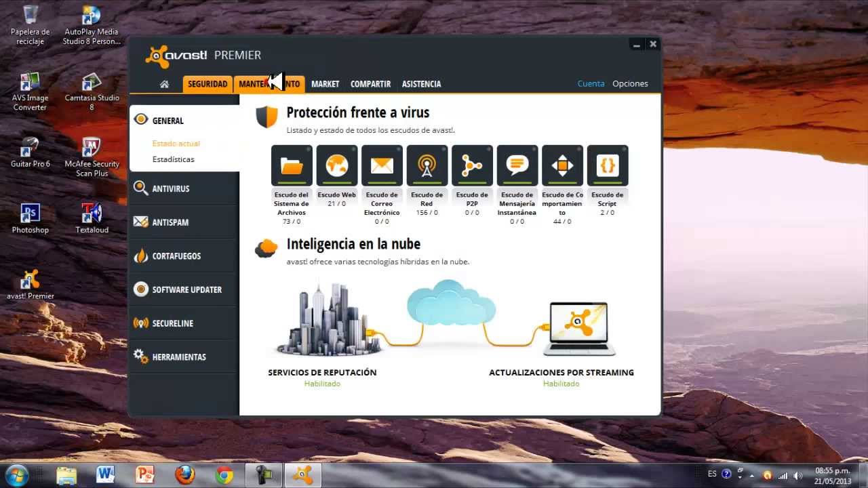Open the Escudo de Mensajería Instantánea icon
This screenshot has height=488, width=868.
pyautogui.click(x=517, y=165)
